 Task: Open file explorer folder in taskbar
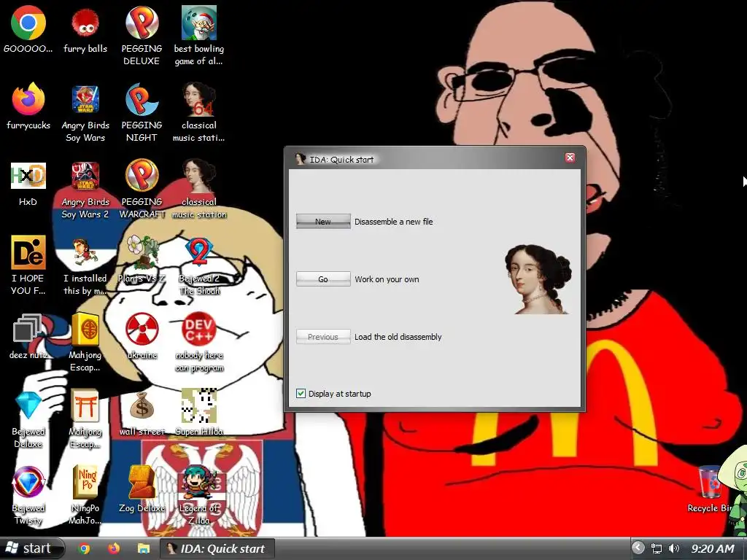coord(144,548)
